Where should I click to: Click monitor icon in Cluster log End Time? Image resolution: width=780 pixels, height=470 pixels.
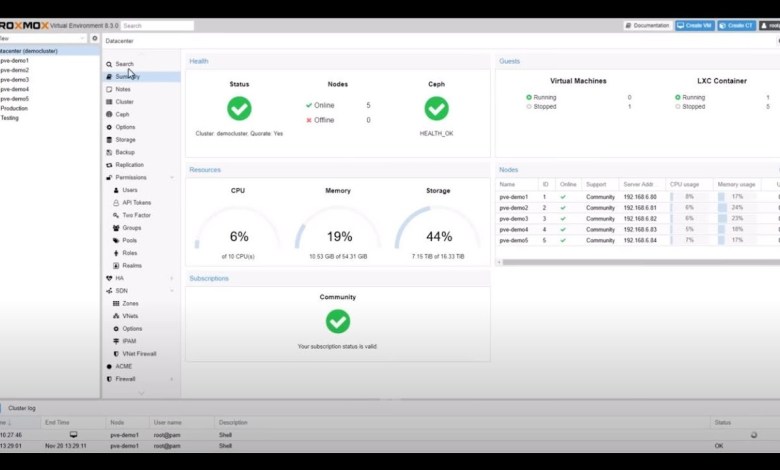(x=73, y=435)
